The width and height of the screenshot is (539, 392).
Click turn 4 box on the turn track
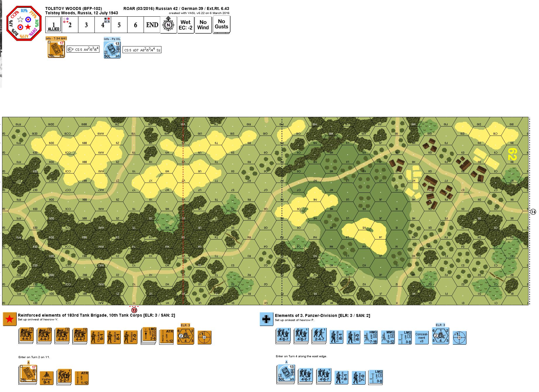point(103,25)
